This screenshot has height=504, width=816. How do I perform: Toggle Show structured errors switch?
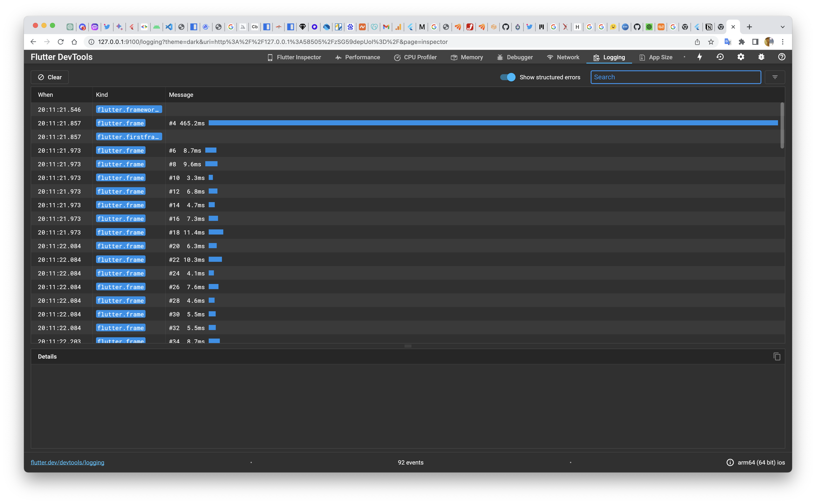507,77
